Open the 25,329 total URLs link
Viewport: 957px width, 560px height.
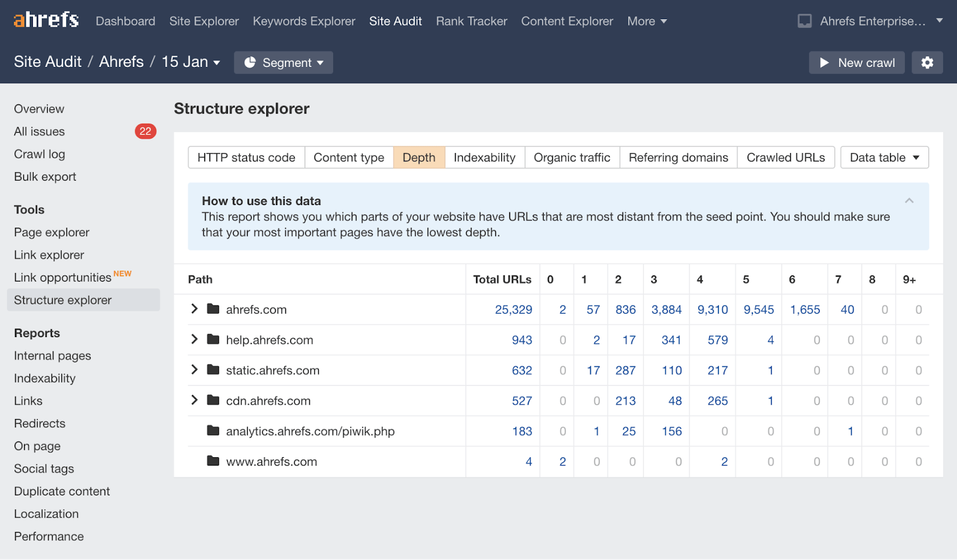tap(513, 310)
